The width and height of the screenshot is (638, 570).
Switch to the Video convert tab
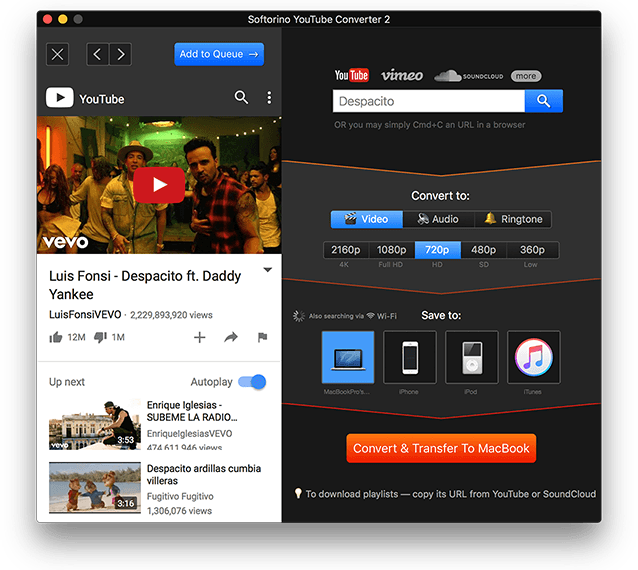pos(367,219)
